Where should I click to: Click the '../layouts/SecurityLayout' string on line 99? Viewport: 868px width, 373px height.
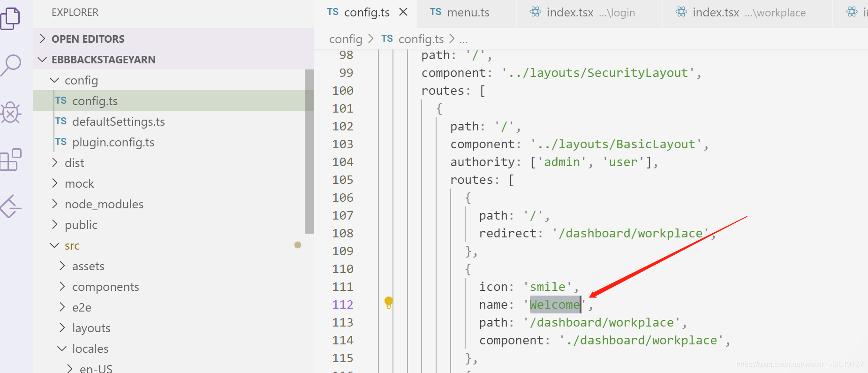point(598,73)
